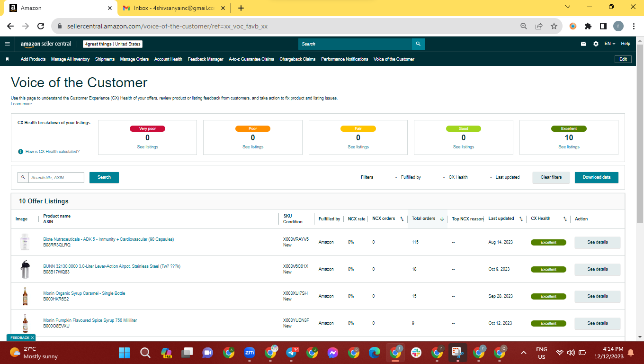Open the Help link in header
The height and width of the screenshot is (364, 644).
[626, 44]
